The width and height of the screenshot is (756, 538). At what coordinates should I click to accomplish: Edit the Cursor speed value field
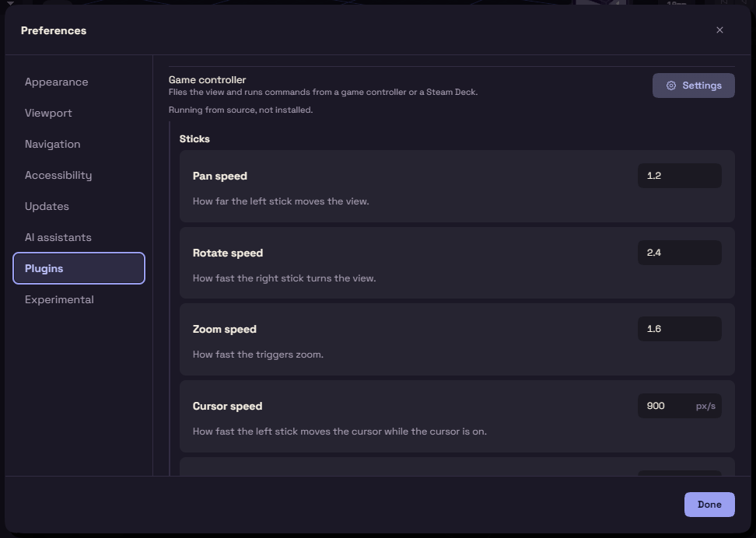click(679, 406)
